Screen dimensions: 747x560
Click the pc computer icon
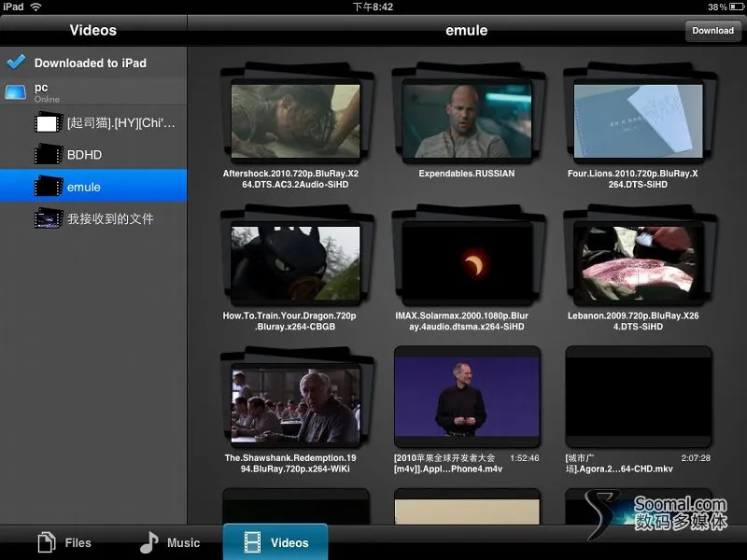click(15, 91)
